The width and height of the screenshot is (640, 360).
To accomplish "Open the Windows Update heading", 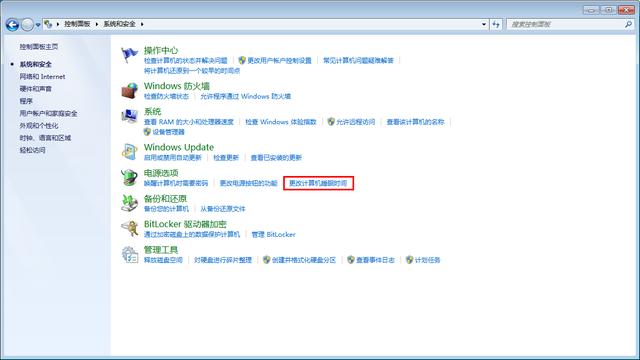I will pyautogui.click(x=179, y=147).
